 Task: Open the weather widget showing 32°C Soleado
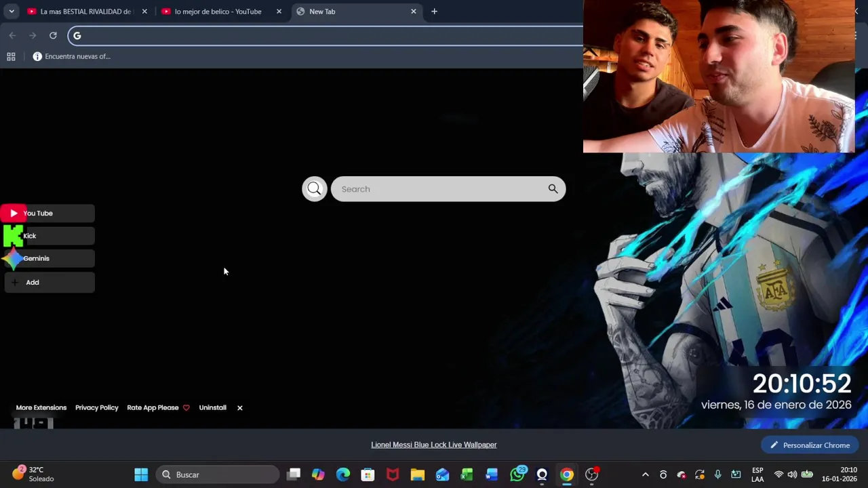click(x=34, y=474)
